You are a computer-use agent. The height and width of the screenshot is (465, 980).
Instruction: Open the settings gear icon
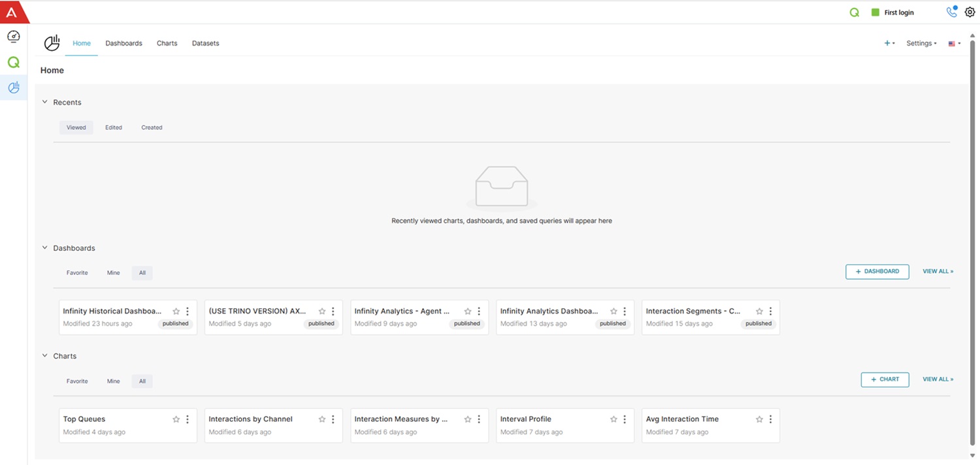pos(970,12)
